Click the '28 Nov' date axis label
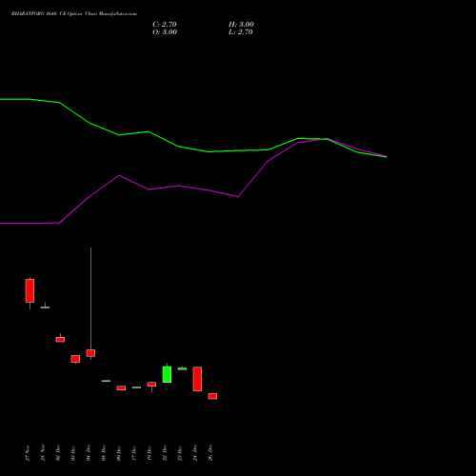The height and width of the screenshot is (476, 476). coord(43,452)
